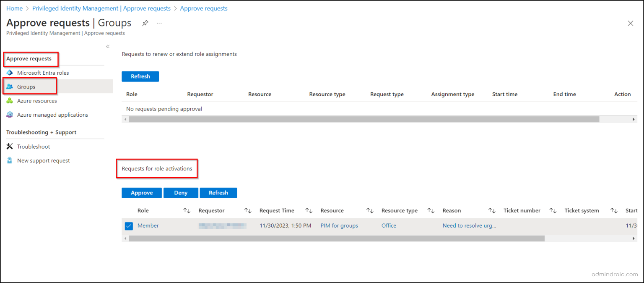Go to Home breadcrumb
The image size is (644, 283).
point(15,8)
